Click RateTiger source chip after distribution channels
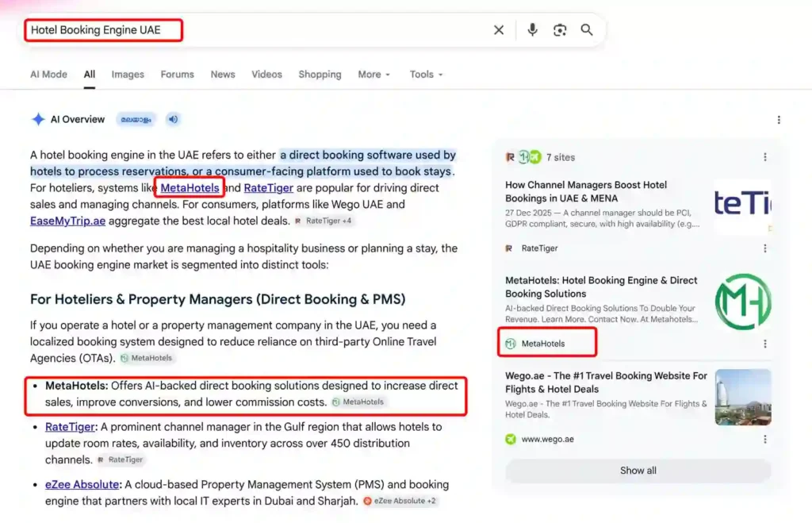Viewport: 812px width, 523px height. pyautogui.click(x=121, y=460)
